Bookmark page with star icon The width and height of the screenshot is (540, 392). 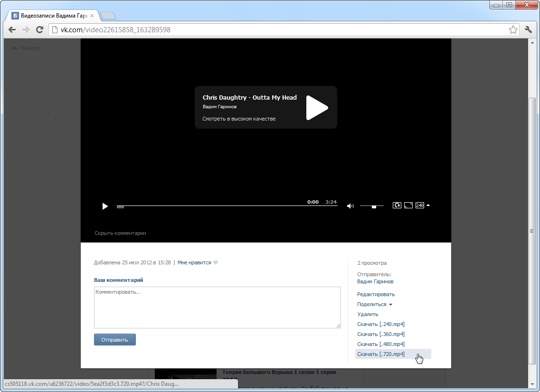point(513,30)
